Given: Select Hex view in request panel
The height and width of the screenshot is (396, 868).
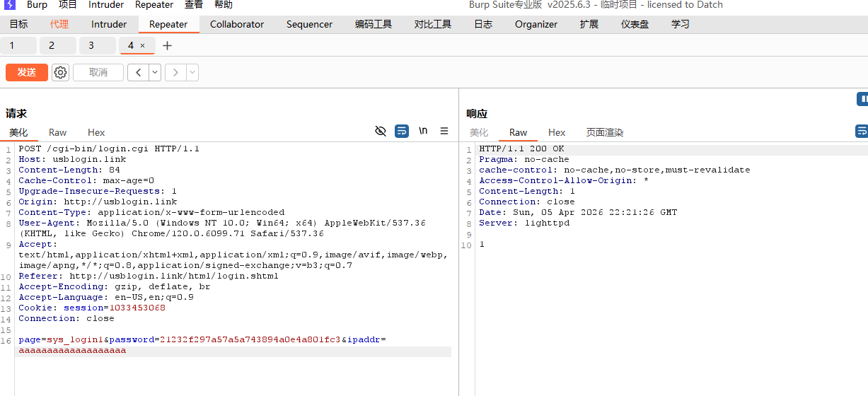Looking at the screenshot, I should coord(96,132).
